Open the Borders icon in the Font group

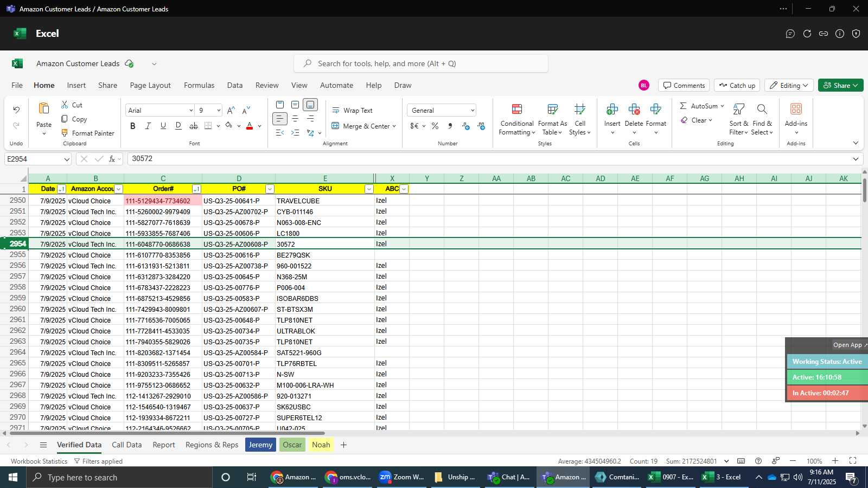pyautogui.click(x=208, y=126)
